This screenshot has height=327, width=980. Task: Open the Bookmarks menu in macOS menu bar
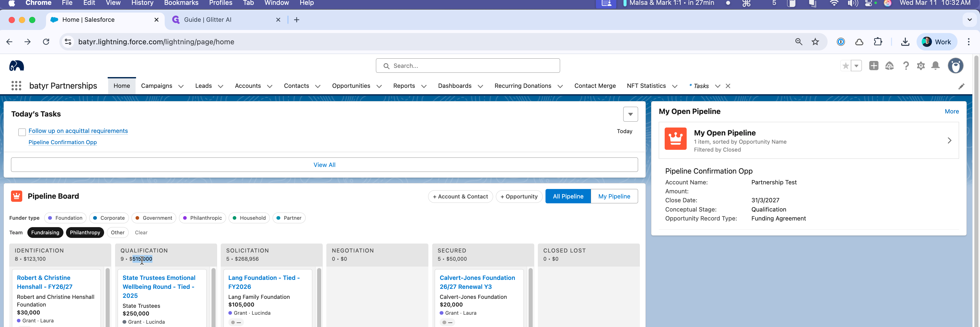point(181,3)
